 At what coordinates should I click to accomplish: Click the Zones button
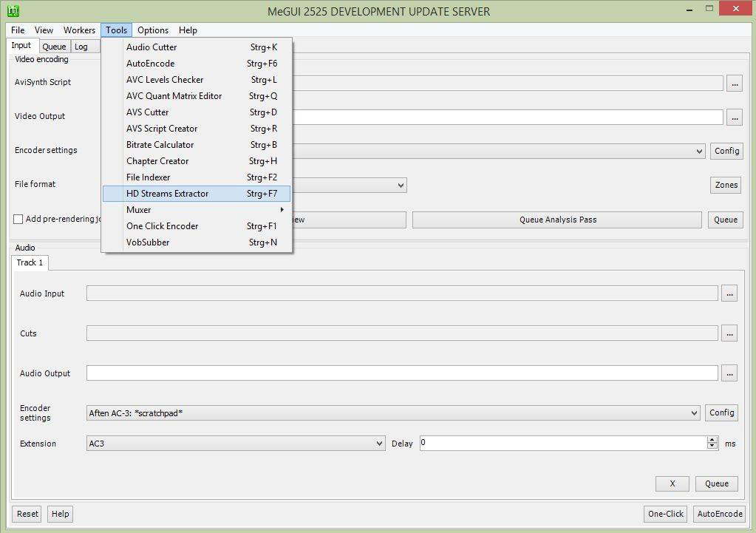point(726,186)
